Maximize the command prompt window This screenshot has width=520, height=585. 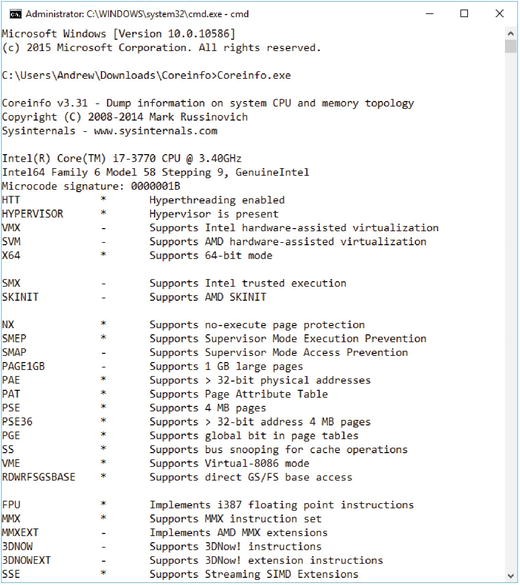pos(464,14)
